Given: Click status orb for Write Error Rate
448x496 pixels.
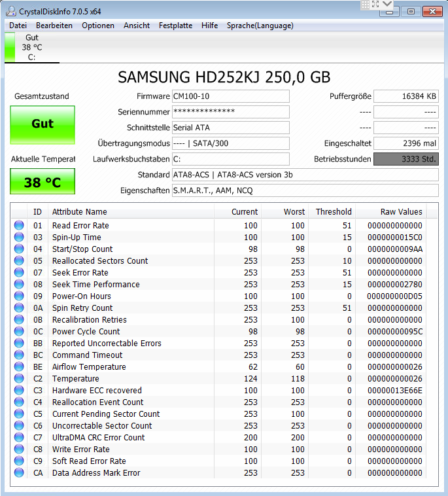Looking at the screenshot, I should point(19,449).
